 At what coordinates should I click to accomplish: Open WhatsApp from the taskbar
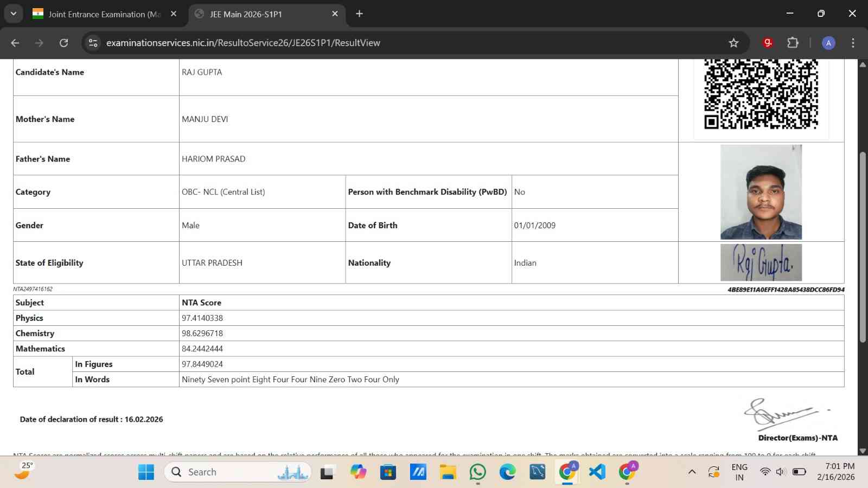(477, 472)
